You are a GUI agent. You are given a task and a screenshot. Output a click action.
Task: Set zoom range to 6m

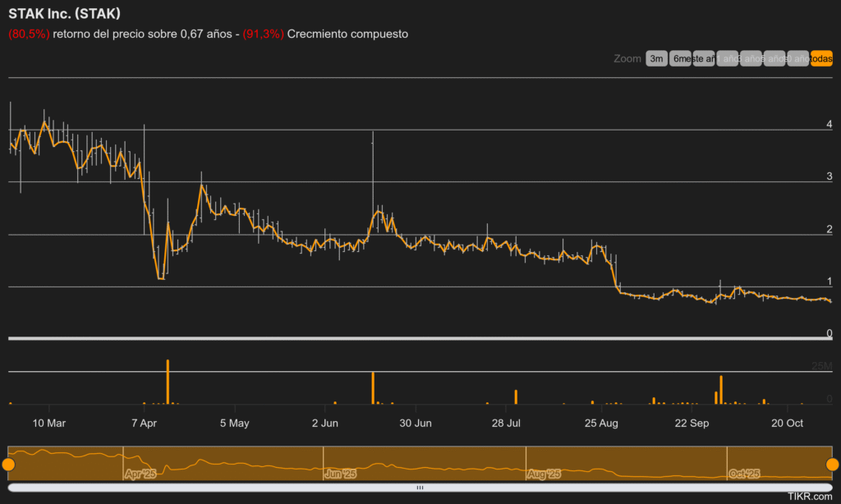point(679,58)
